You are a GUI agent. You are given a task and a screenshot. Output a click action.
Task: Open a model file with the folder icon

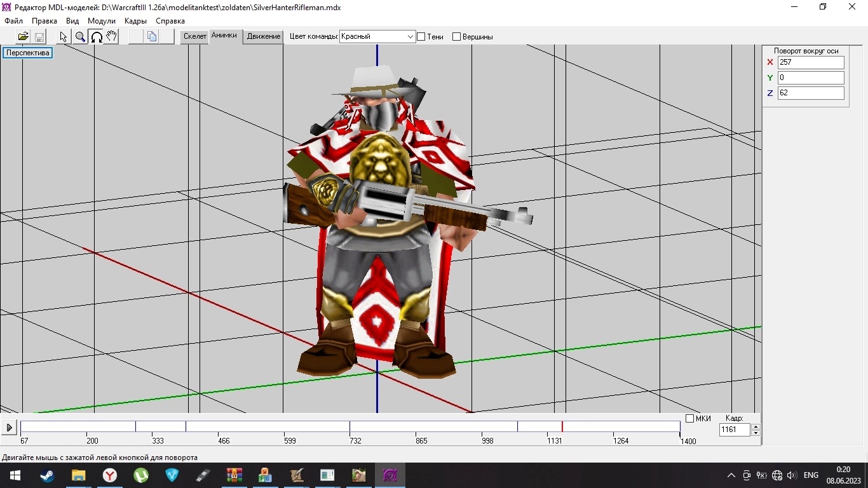click(24, 36)
